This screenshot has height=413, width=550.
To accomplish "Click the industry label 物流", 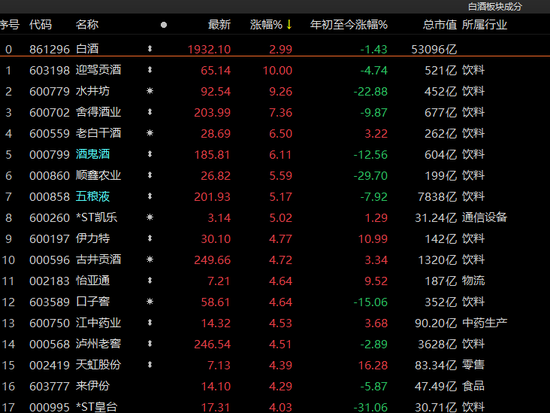I will point(473,280).
